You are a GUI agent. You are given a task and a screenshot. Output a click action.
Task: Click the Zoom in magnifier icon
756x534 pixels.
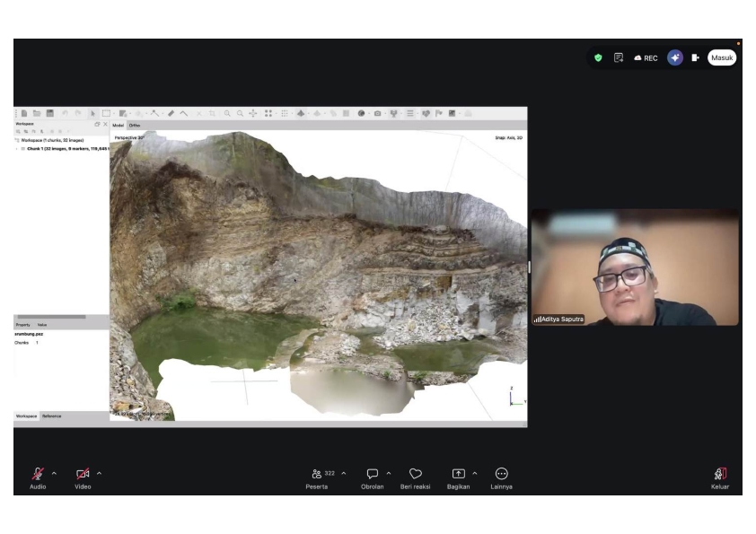[x=227, y=113]
